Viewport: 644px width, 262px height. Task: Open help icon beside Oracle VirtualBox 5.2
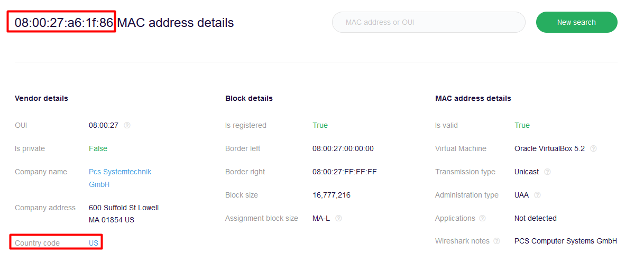pyautogui.click(x=593, y=149)
